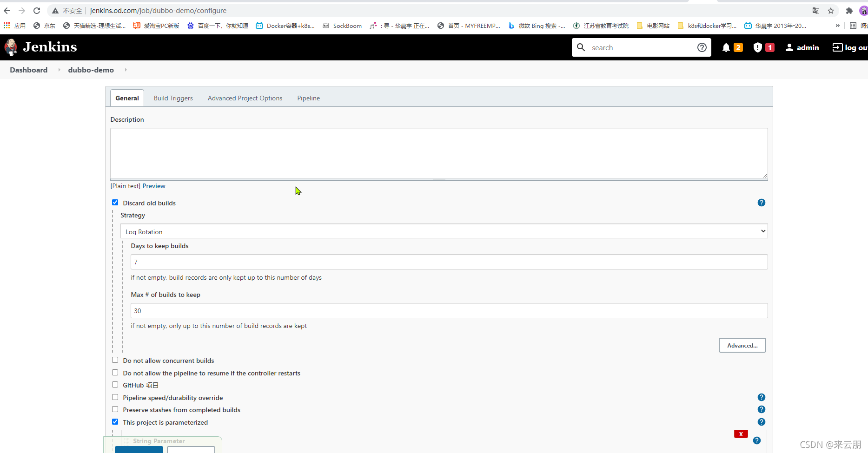Click the log out link
The width and height of the screenshot is (868, 453).
[x=850, y=47]
